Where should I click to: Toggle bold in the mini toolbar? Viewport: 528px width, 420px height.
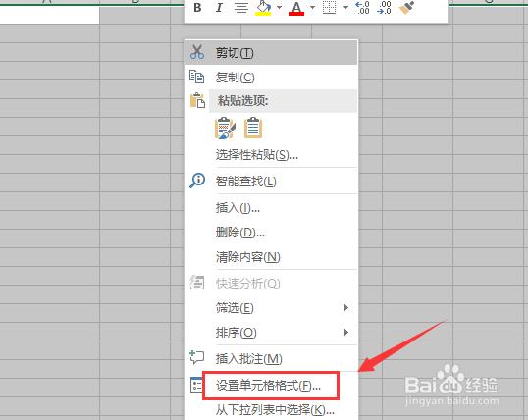[x=197, y=8]
